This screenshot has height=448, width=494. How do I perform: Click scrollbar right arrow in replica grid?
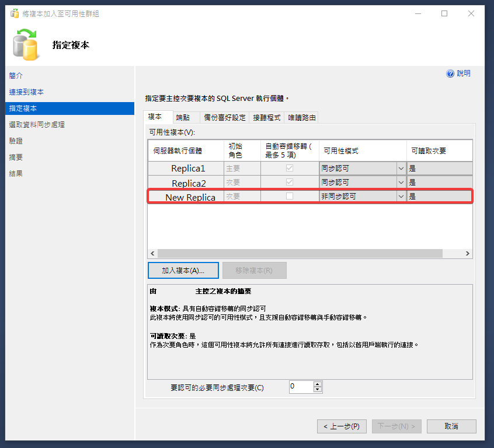(x=467, y=254)
